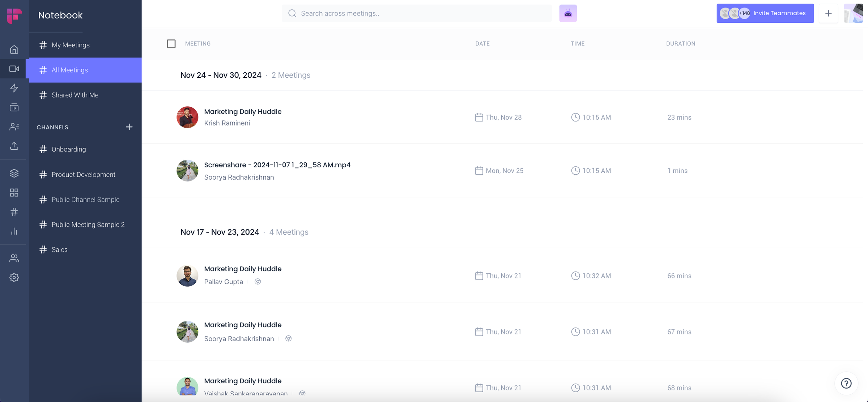This screenshot has height=402, width=868.
Task: Open the Soundbites icon in sidebar
Action: coord(14,107)
